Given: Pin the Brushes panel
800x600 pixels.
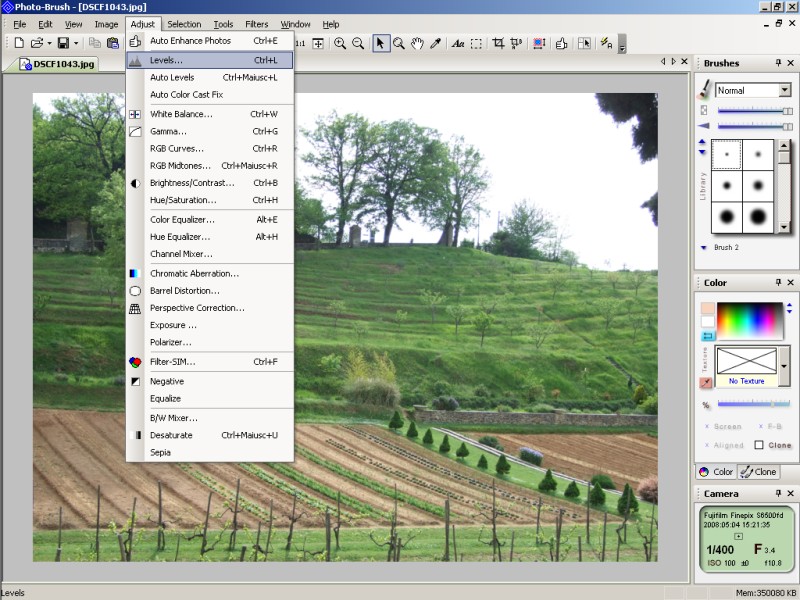Looking at the screenshot, I should pyautogui.click(x=778, y=63).
